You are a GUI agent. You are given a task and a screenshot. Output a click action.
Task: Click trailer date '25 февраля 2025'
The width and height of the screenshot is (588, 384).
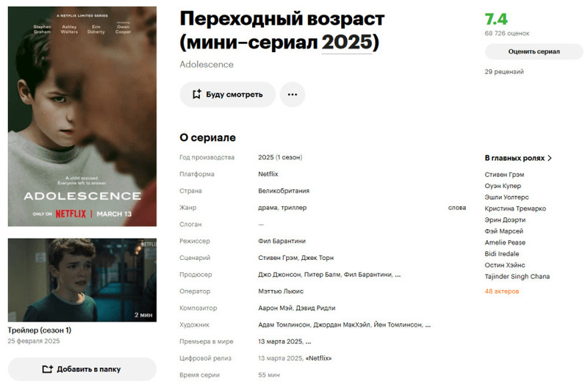click(34, 341)
